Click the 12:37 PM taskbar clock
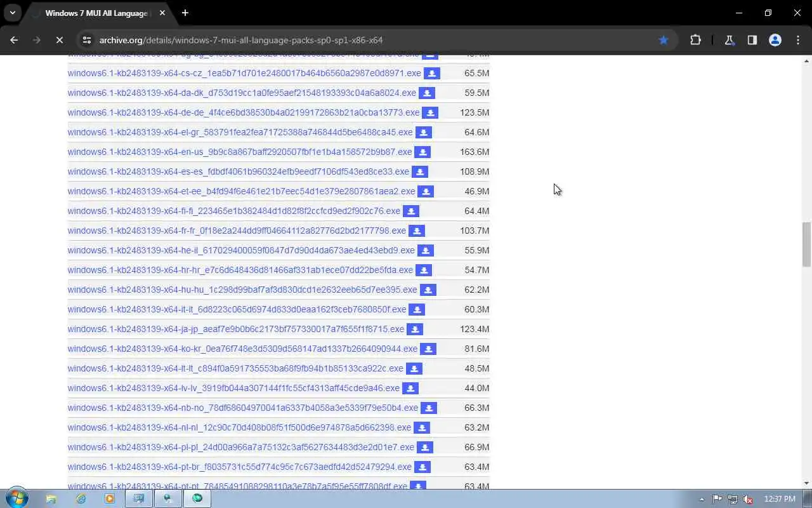The height and width of the screenshot is (508, 812). coord(780,499)
